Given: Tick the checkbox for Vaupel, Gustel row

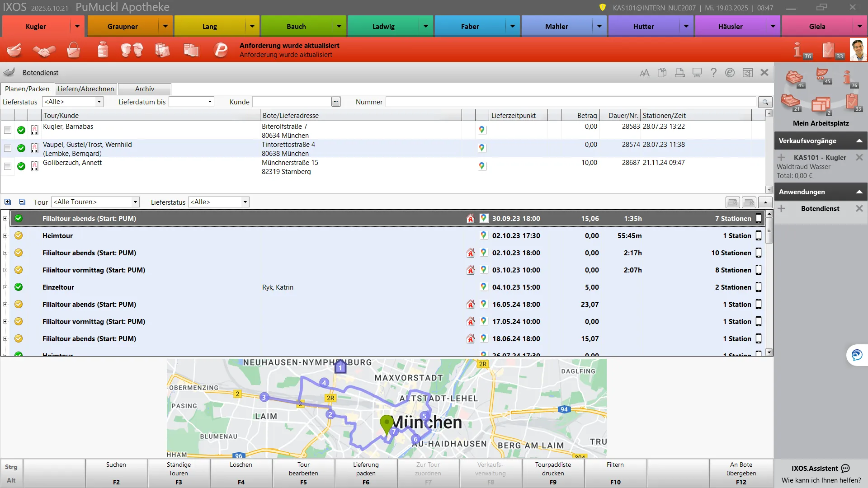Looking at the screenshot, I should (x=8, y=148).
